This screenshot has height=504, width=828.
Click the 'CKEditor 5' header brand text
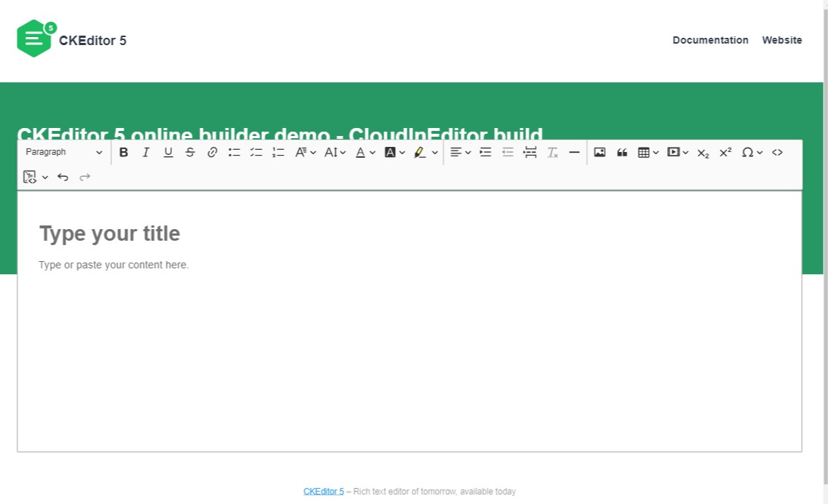click(x=92, y=41)
